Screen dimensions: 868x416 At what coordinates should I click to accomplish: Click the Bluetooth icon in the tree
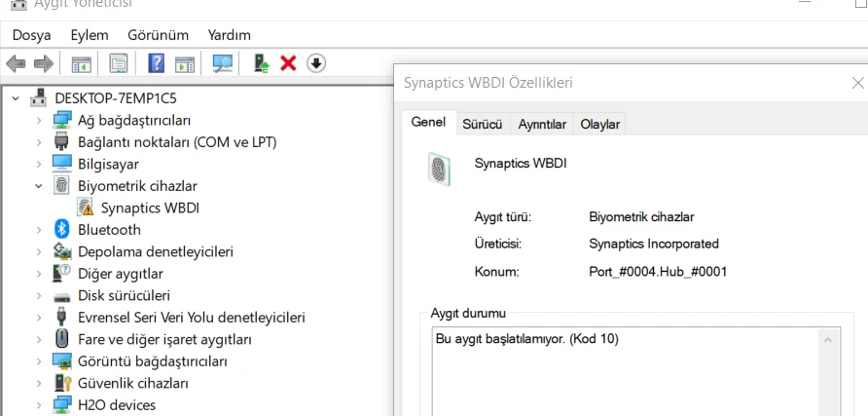62,229
